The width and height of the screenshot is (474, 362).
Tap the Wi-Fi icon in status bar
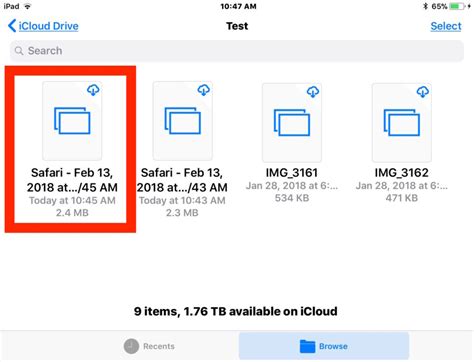tap(28, 6)
